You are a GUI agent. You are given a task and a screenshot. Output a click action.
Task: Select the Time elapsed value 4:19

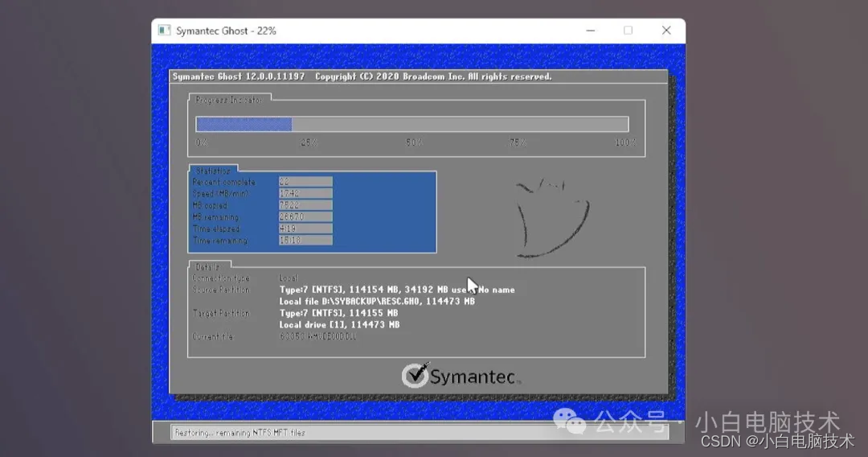(x=305, y=228)
